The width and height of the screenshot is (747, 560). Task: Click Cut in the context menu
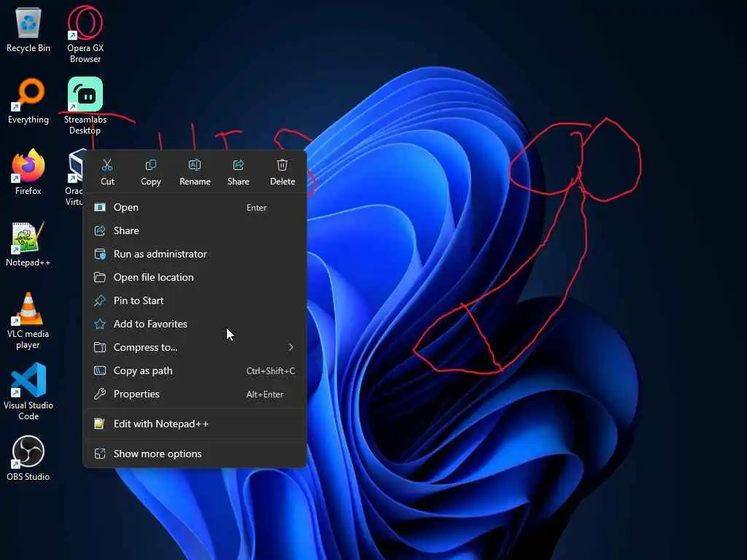(x=107, y=172)
